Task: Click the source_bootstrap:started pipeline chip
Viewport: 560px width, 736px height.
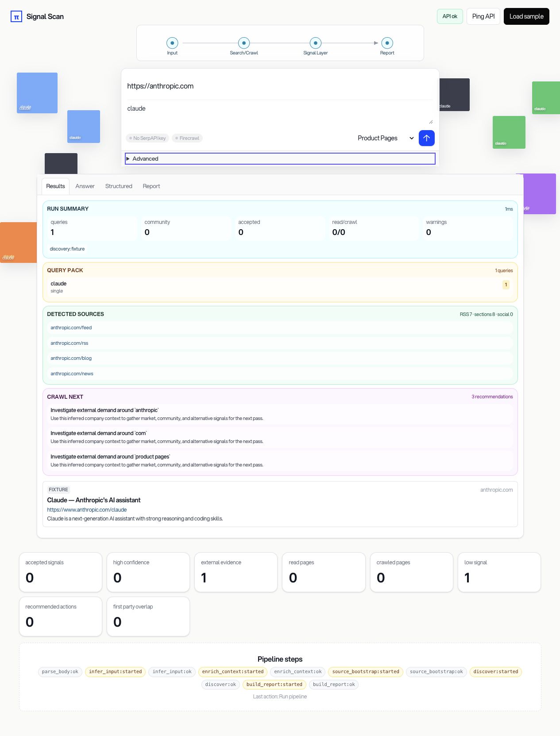Action: click(x=366, y=672)
